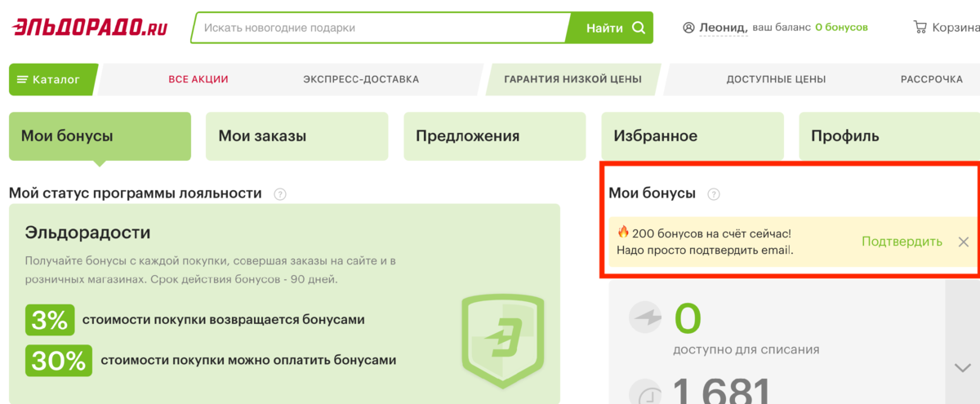The width and height of the screenshot is (980, 404).
Task: Open the Профиль tab
Action: [889, 136]
